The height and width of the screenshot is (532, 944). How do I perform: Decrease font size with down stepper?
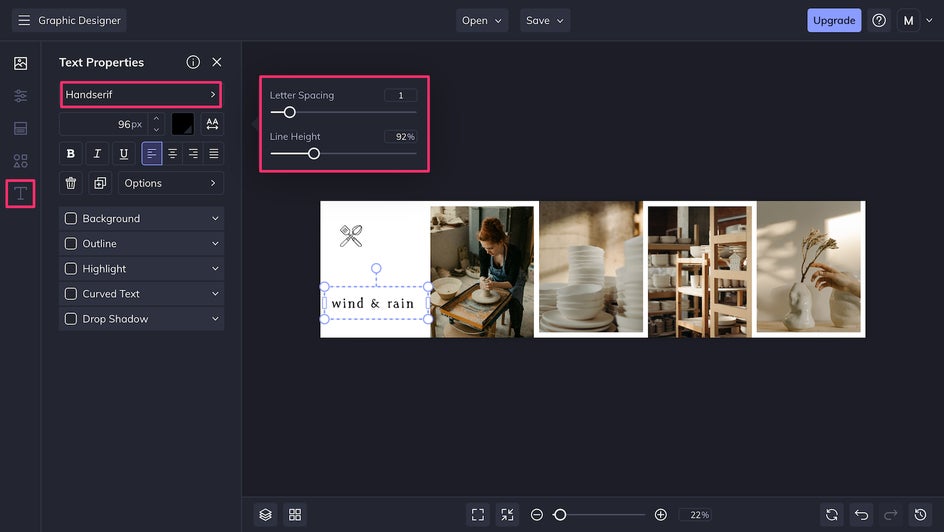[157, 129]
